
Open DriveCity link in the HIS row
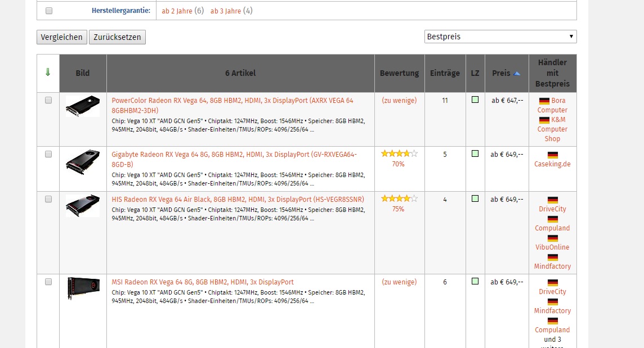tap(552, 209)
